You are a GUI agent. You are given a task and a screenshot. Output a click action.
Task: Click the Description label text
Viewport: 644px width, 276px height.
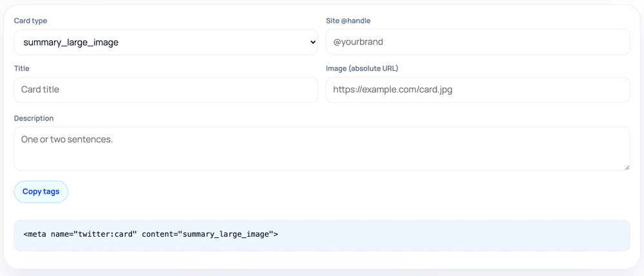pos(33,118)
